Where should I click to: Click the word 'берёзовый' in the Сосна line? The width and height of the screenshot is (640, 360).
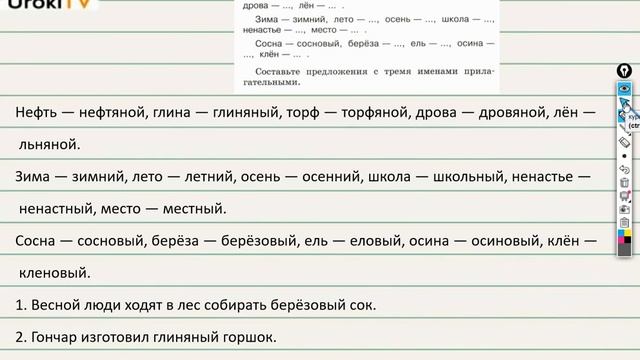pos(259,241)
